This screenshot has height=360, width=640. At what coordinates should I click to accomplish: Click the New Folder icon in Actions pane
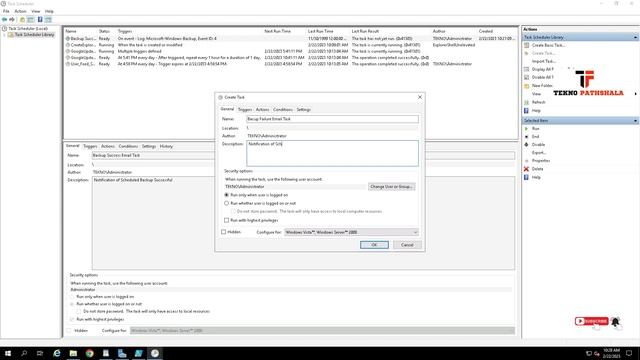pos(527,86)
